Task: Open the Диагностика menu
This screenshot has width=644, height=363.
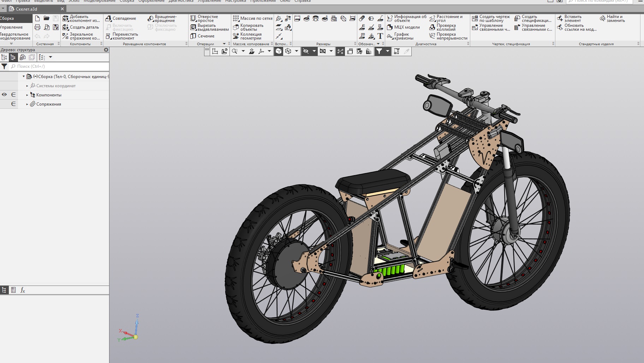Action: 181,1
